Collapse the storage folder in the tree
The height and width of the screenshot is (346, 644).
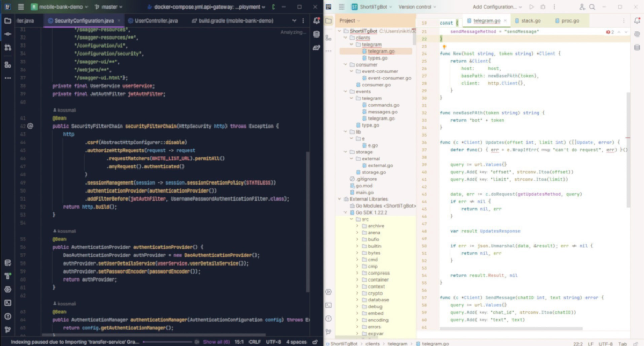[x=345, y=152]
